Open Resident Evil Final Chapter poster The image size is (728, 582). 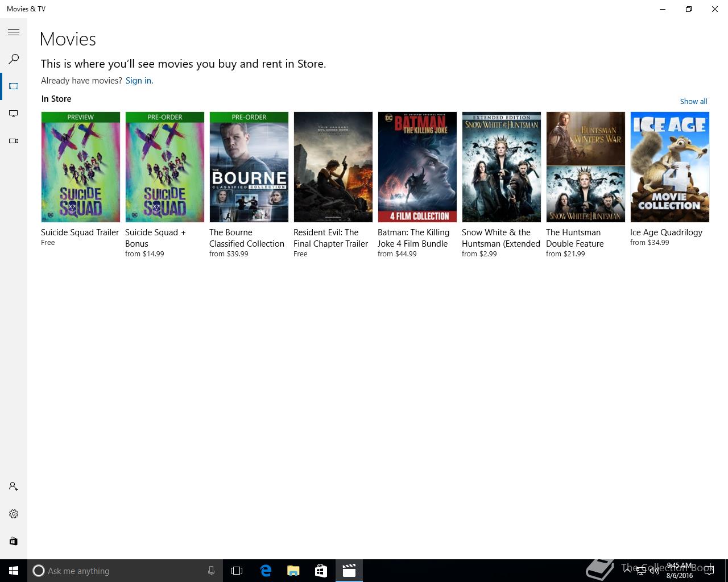pyautogui.click(x=333, y=167)
